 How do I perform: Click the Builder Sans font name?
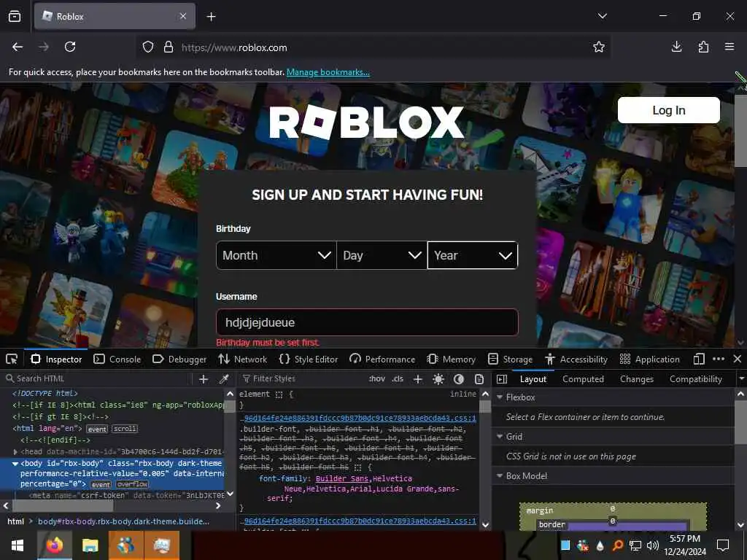pos(342,478)
